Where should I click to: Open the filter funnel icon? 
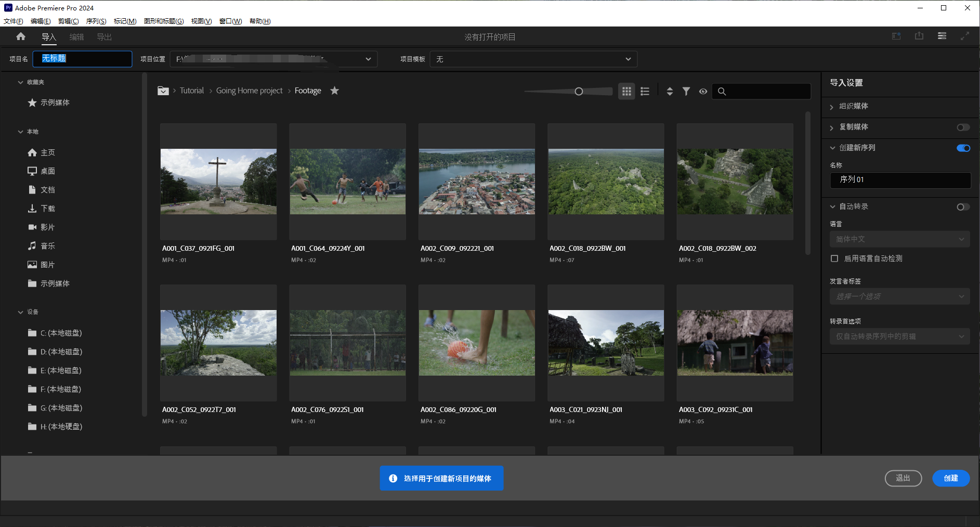click(686, 92)
